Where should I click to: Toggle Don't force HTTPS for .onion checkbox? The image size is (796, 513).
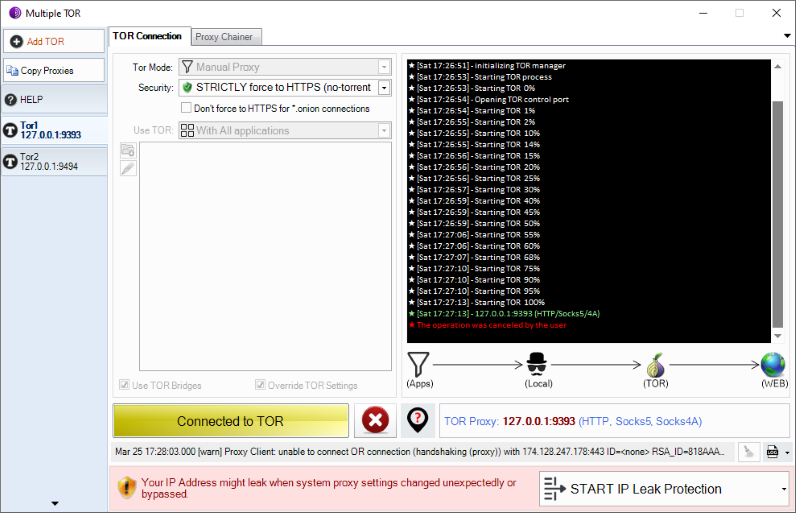186,108
